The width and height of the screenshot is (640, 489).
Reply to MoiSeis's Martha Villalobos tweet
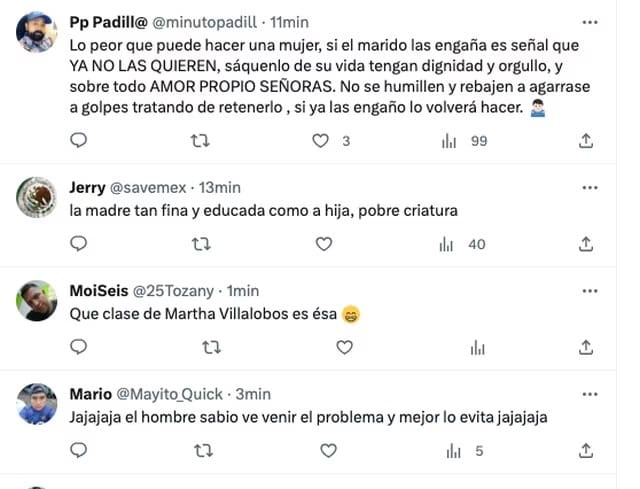pyautogui.click(x=80, y=347)
